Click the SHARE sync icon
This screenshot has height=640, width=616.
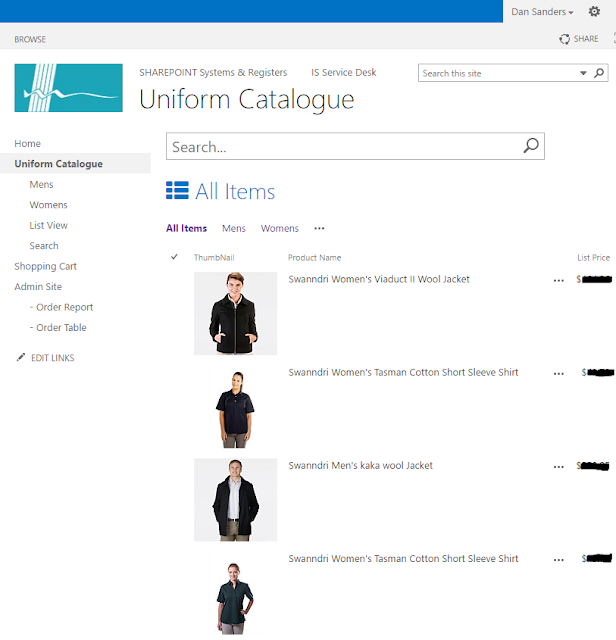coord(565,39)
